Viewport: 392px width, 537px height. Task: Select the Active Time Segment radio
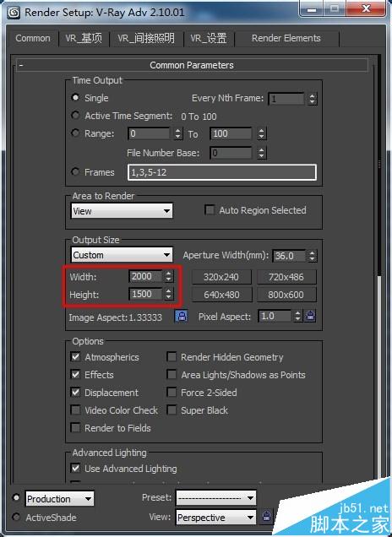pos(75,116)
